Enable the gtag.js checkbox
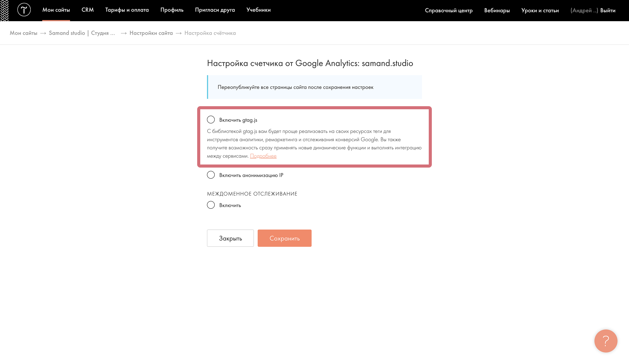Image resolution: width=629 pixels, height=364 pixels. 211,119
